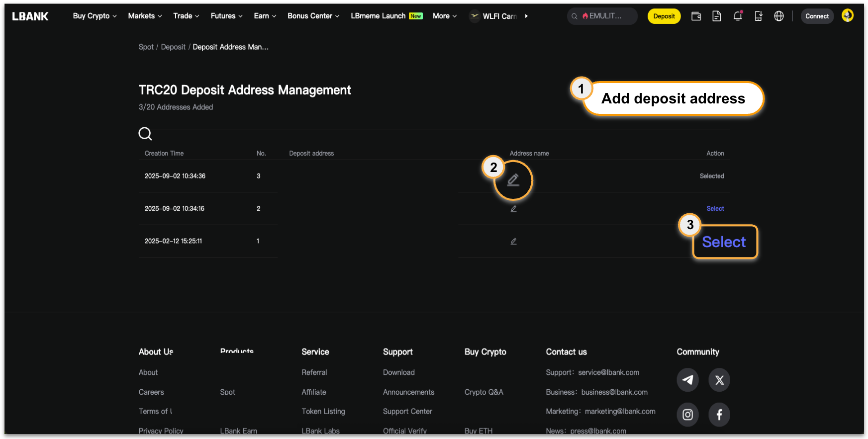Open the About footer link
The width and height of the screenshot is (868, 439).
pos(148,372)
